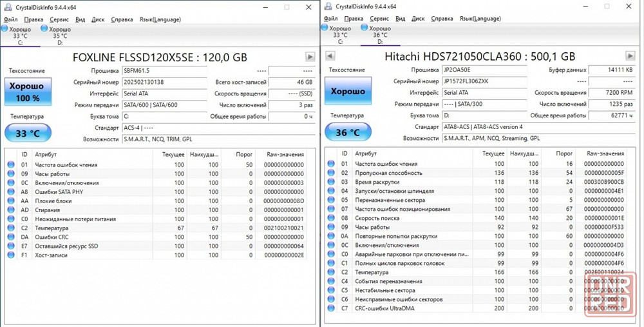The width and height of the screenshot is (644, 327).
Task: Open Правка menu in left window
Action: 33,19
